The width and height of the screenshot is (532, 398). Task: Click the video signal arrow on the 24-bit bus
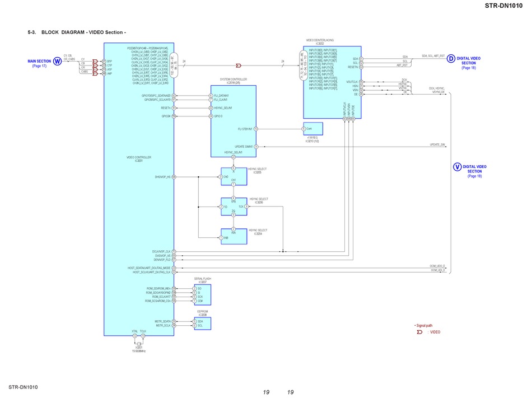239,65
